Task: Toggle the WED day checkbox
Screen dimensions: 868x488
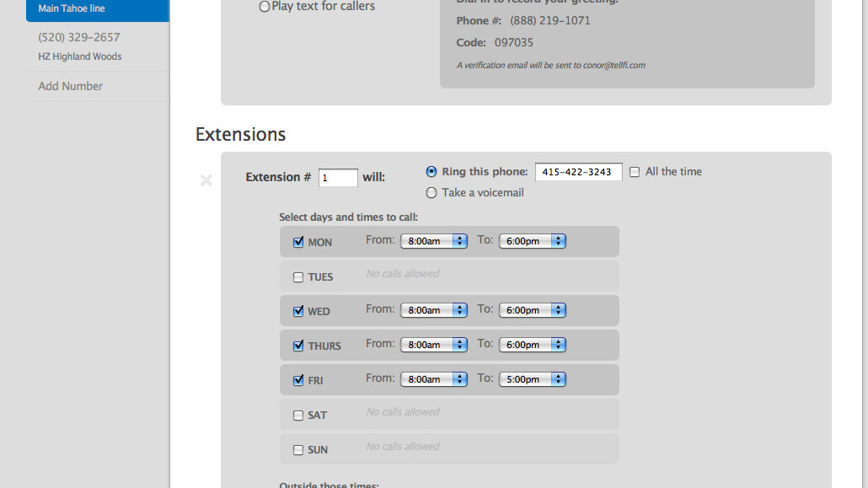Action: point(298,312)
